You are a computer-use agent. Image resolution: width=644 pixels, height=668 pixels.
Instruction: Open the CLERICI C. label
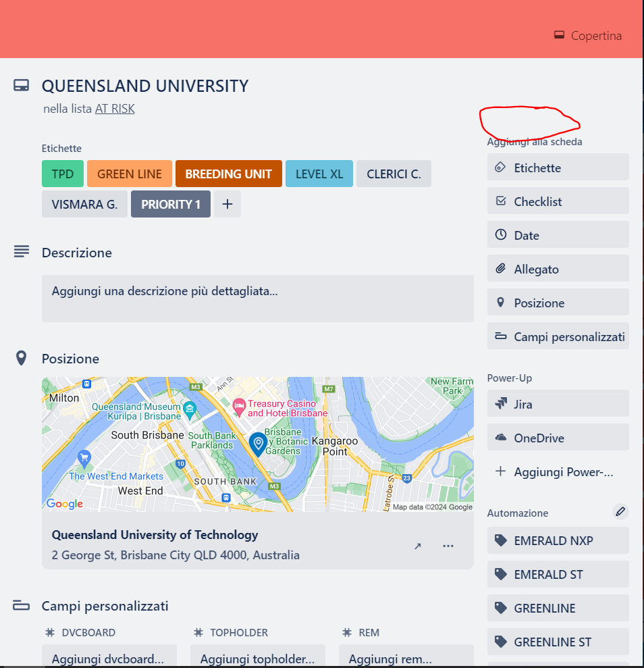[394, 174]
